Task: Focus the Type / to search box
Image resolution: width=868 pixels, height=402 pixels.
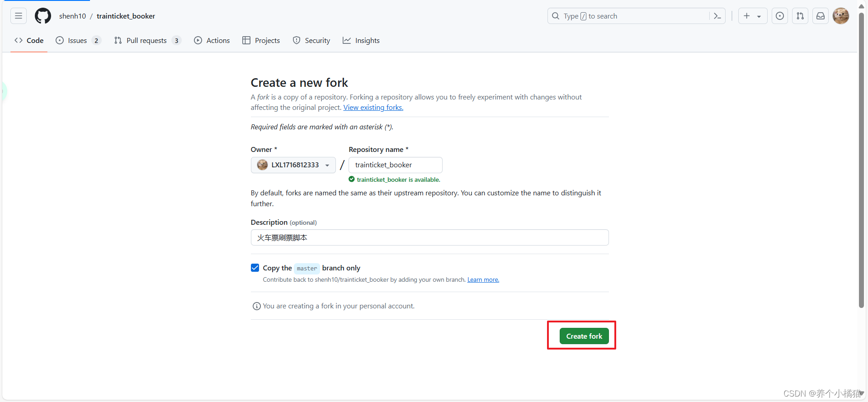Action: [637, 16]
